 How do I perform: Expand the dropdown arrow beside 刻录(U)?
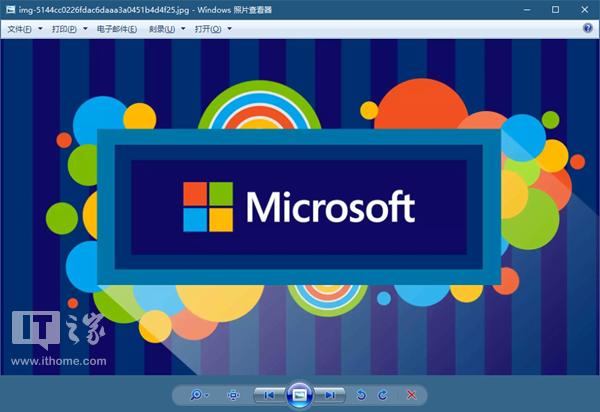click(x=183, y=29)
